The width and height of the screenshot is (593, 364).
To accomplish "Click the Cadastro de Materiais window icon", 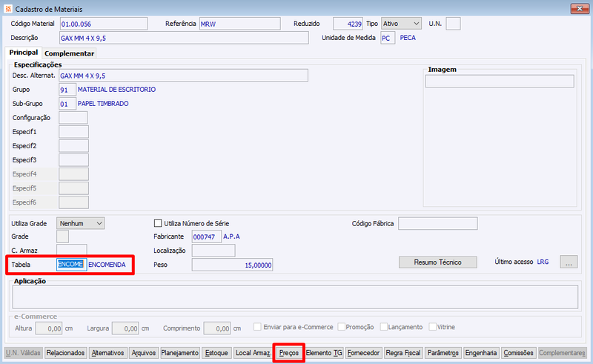I will click(8, 9).
